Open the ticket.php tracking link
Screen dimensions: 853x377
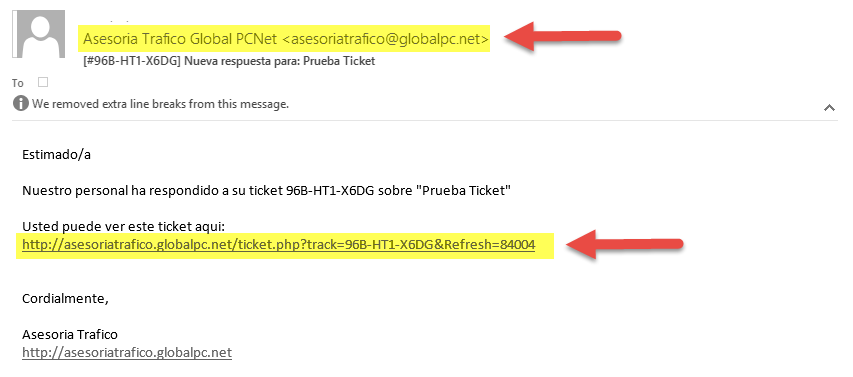tap(279, 245)
